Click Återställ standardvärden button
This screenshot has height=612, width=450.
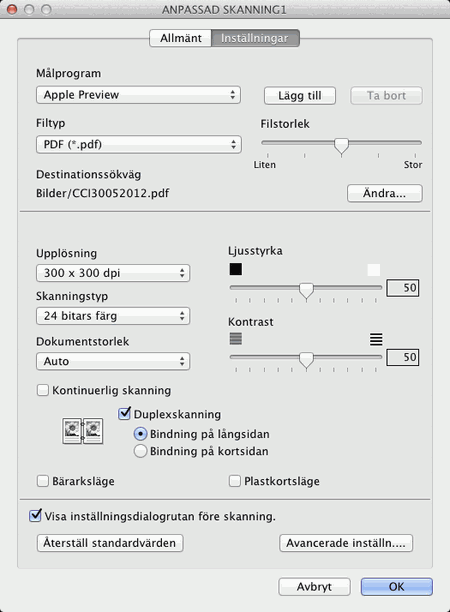click(x=110, y=543)
